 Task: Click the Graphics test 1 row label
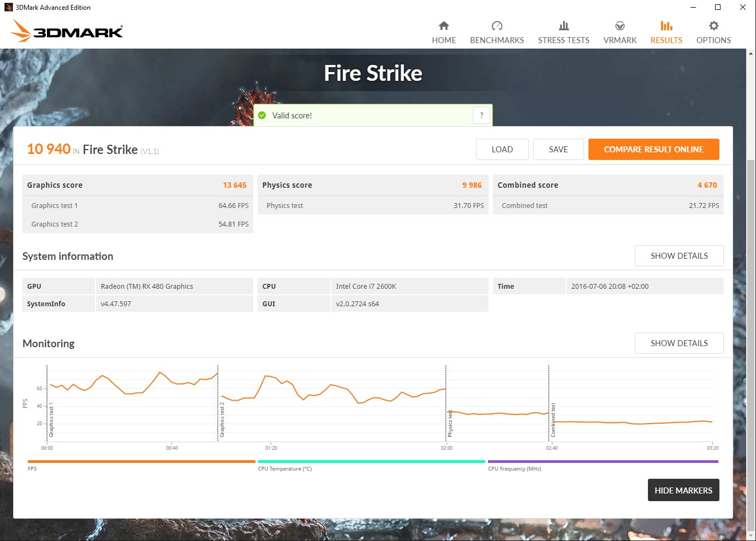[x=55, y=205]
